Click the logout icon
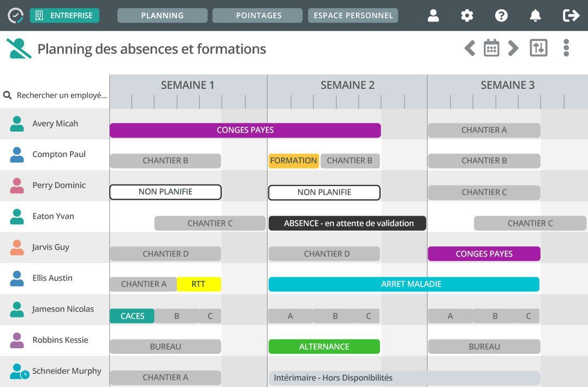This screenshot has height=387, width=588. click(x=571, y=15)
